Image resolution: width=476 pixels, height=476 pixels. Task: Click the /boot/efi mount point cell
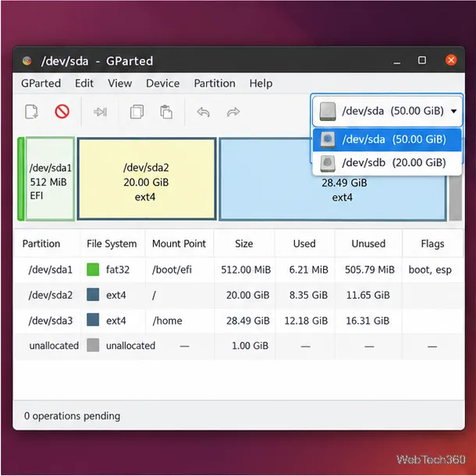pos(172,269)
